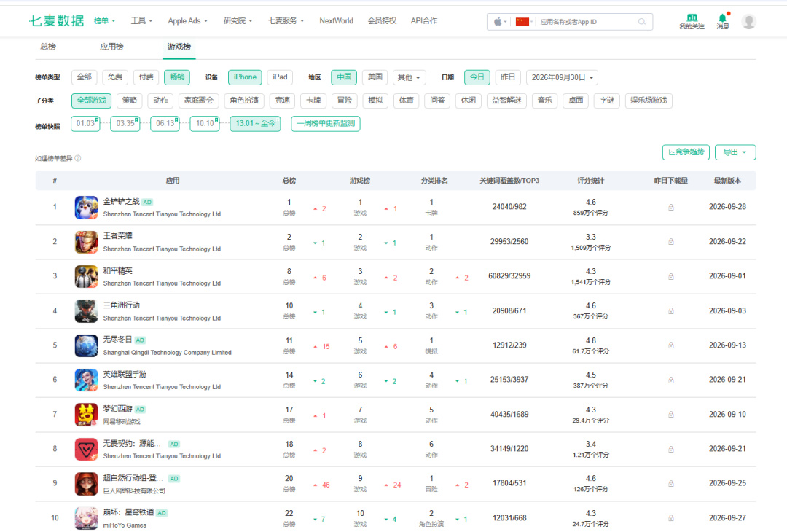
Task: Open the 崩坏：星穹铁道 app link
Action: (128, 512)
